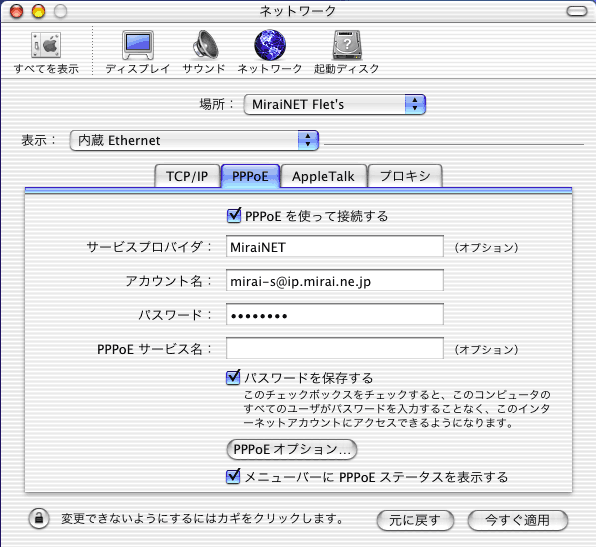
Task: Switch to the TCP/IP tab
Action: (187, 176)
